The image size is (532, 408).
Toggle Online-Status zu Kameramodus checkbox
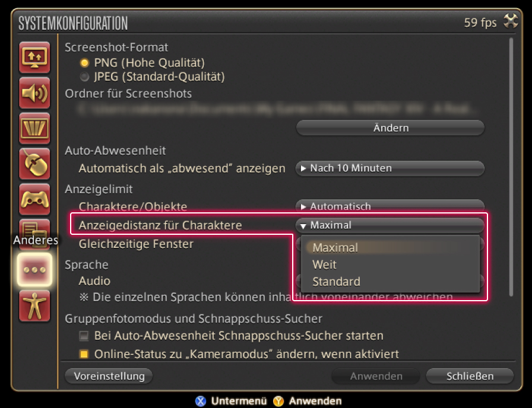[x=84, y=355]
